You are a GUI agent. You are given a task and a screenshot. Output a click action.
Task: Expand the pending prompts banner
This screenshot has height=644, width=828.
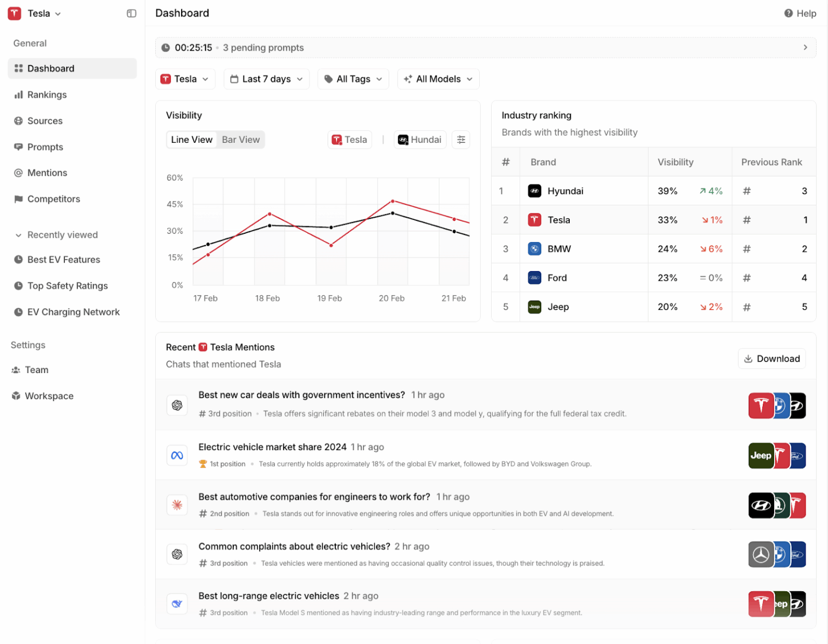click(805, 47)
